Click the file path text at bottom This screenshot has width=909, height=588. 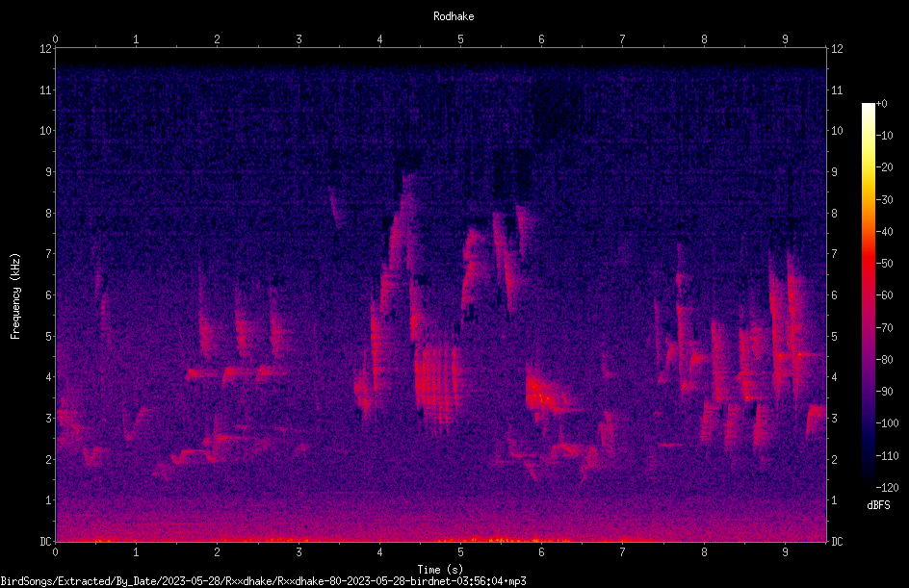(x=263, y=581)
